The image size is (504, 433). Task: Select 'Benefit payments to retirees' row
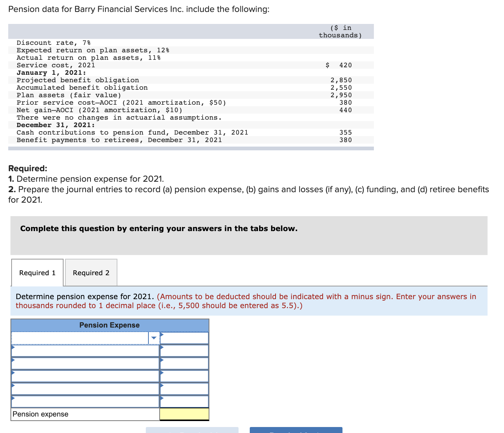coord(119,140)
